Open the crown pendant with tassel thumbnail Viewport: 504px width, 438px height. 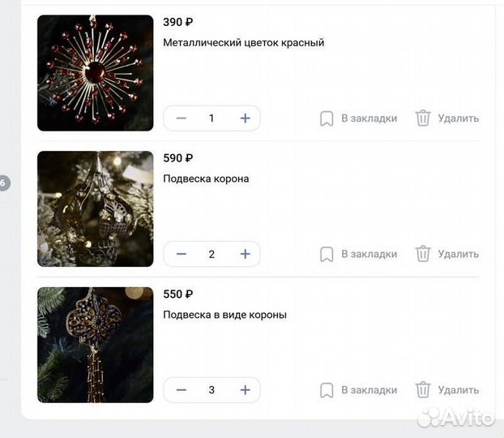95,345
